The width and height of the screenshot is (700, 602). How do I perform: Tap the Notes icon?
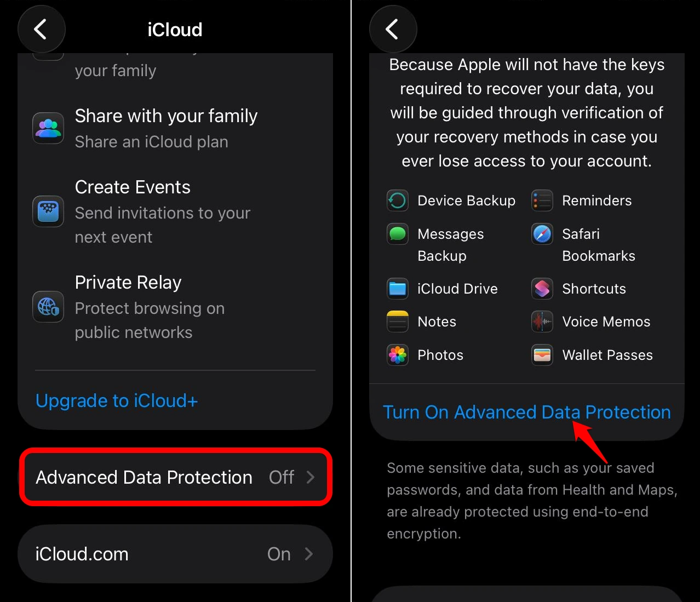coord(397,322)
